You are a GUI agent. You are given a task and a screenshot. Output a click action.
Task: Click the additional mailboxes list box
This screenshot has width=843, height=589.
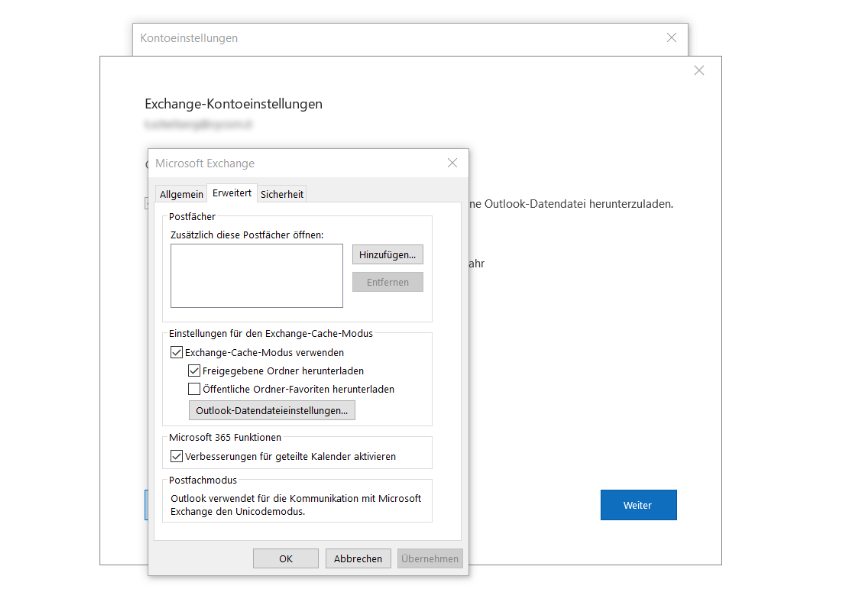(256, 276)
